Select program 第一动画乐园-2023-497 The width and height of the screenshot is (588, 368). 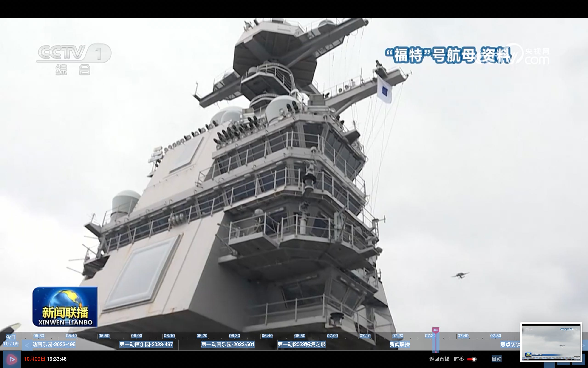[146, 344]
